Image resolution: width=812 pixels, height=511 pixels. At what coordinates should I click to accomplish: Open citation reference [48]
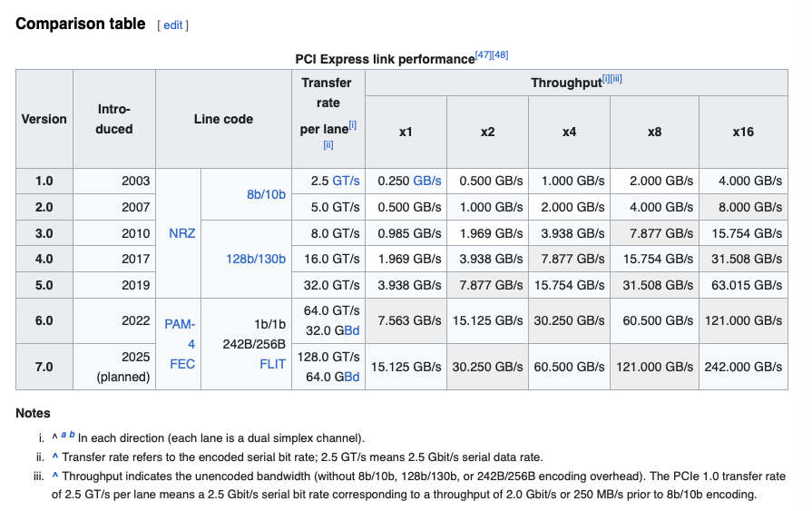click(500, 54)
